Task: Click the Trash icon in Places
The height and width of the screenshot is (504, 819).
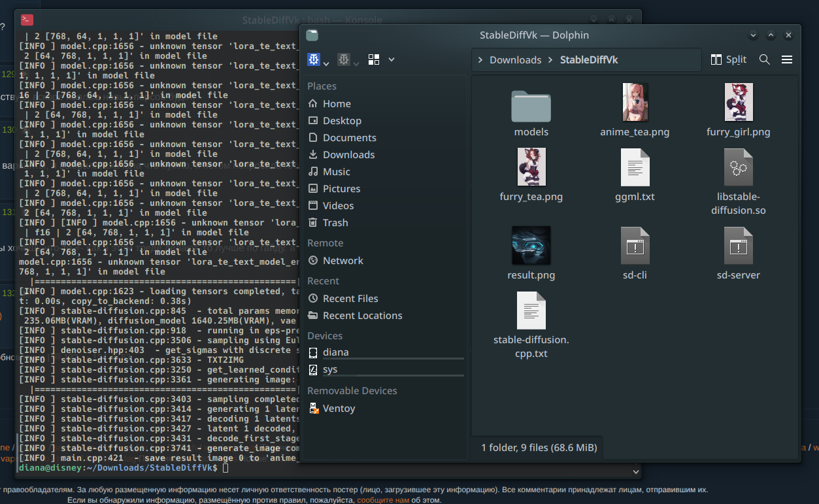Action: [312, 223]
